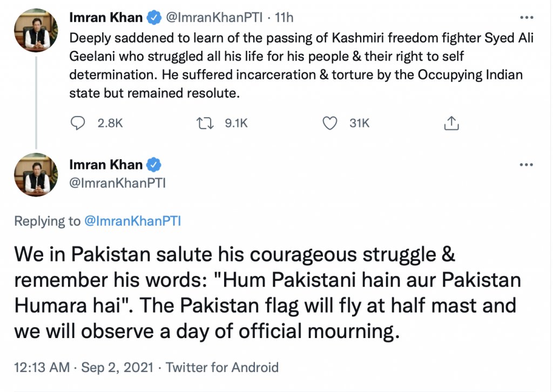Click verified badge on the first tweet
553x392 pixels.
(154, 18)
